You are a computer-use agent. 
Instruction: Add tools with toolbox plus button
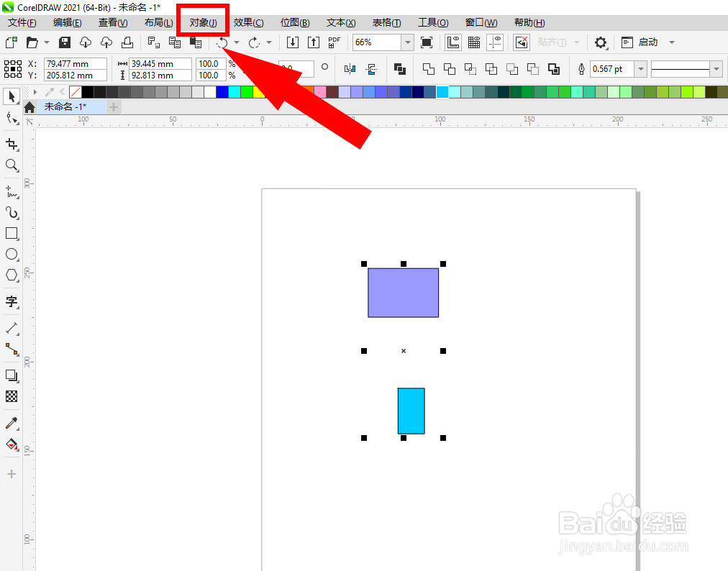click(x=11, y=474)
